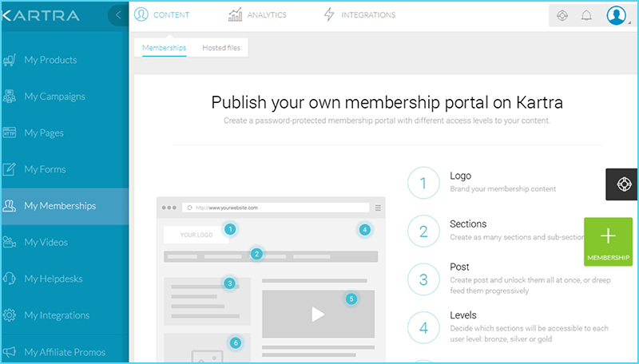Select the My Pages sidebar icon
This screenshot has height=364, width=639.
click(10, 133)
